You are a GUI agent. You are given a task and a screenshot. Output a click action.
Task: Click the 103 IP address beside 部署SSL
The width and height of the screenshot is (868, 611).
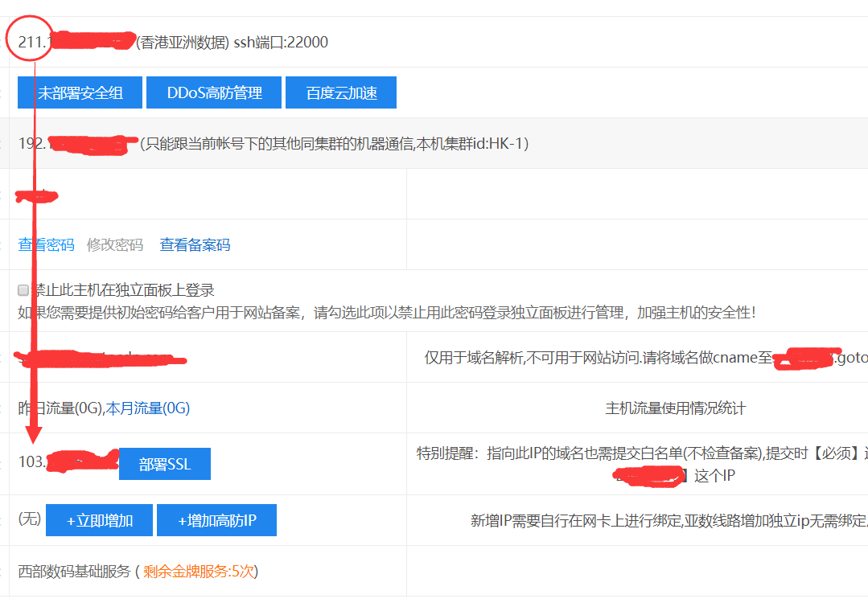[x=32, y=463]
